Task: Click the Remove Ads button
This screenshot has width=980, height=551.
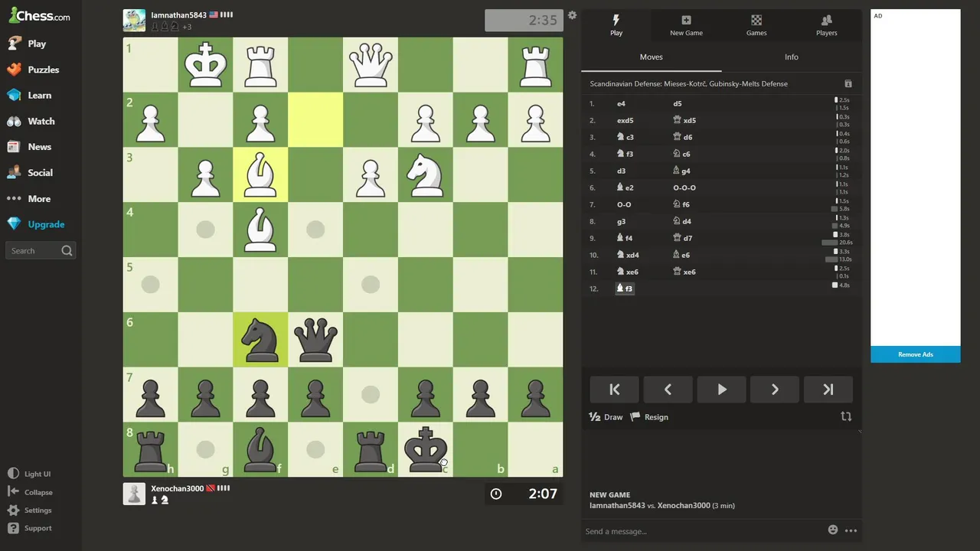Action: click(x=916, y=354)
